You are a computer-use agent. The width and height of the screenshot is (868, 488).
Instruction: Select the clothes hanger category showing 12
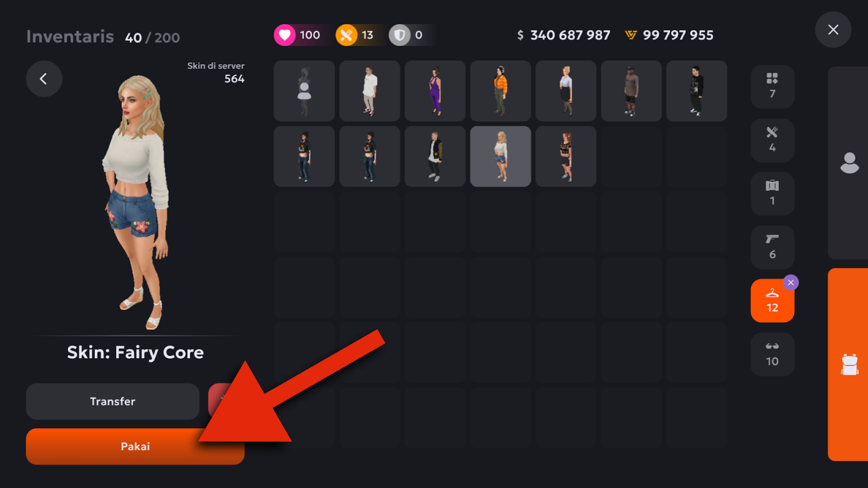point(772,301)
